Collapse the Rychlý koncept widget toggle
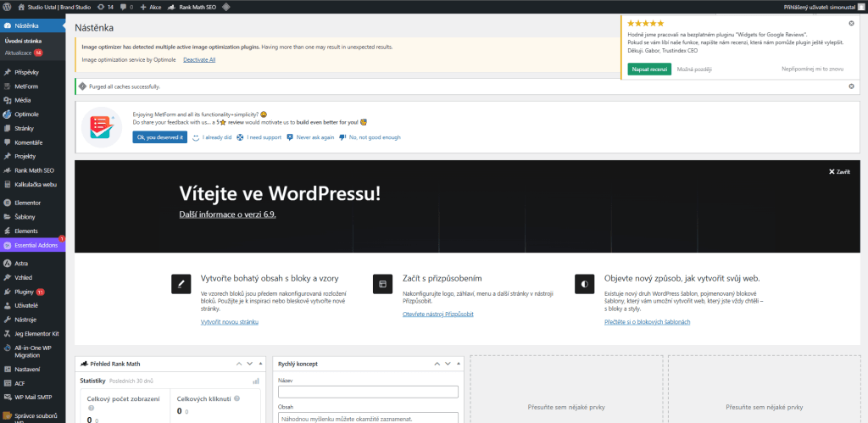Screen dimensions: 868x423 458,364
